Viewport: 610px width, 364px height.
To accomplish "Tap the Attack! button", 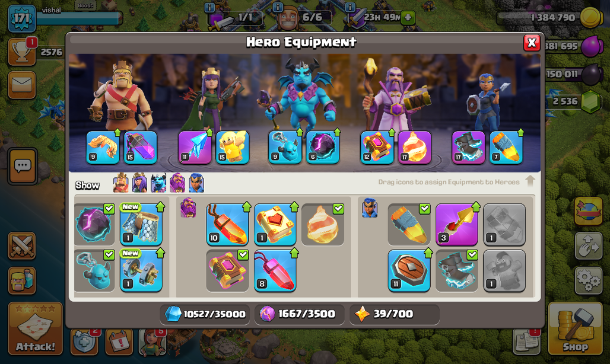I will pyautogui.click(x=36, y=328).
